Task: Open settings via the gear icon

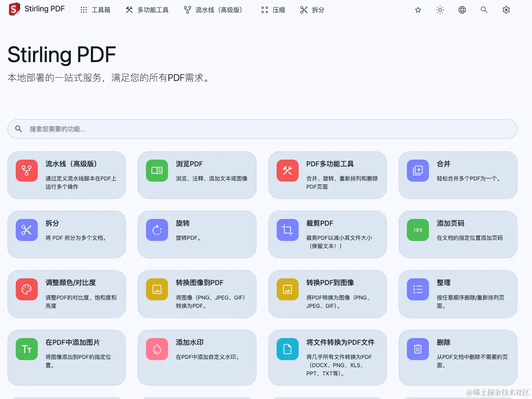Action: [506, 10]
